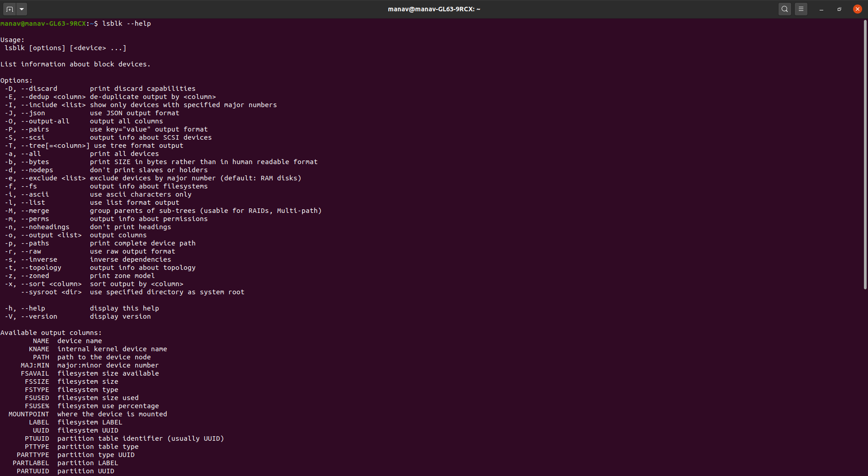Select the MOUNTPOINT column description
This screenshot has width=868, height=476.
88,414
